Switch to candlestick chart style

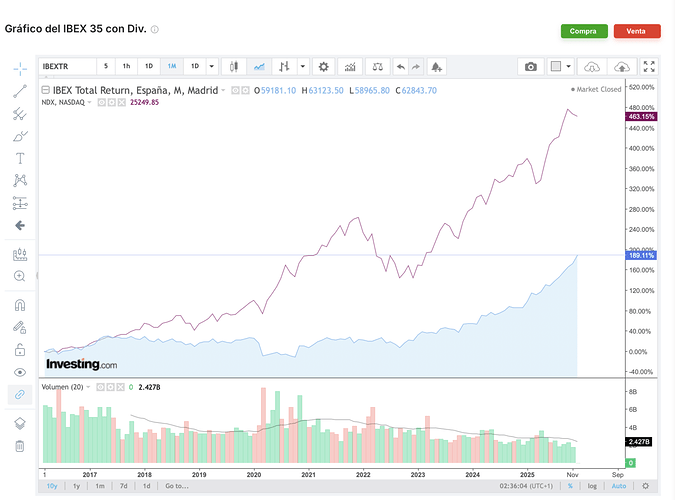[234, 66]
